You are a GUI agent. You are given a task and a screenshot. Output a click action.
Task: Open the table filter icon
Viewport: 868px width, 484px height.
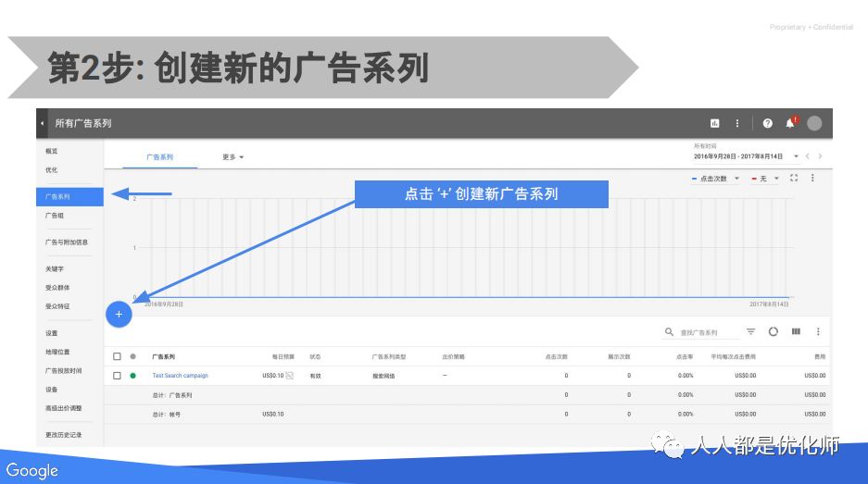click(750, 331)
